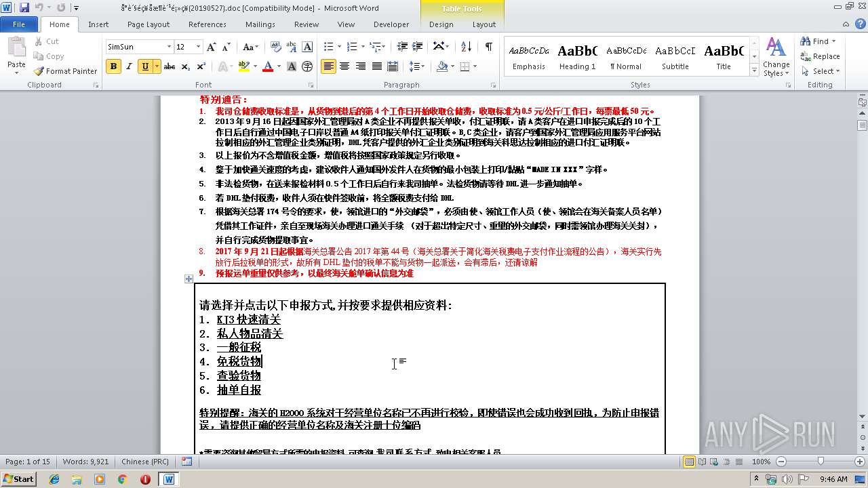Apply the Subtitle style

coord(675,56)
